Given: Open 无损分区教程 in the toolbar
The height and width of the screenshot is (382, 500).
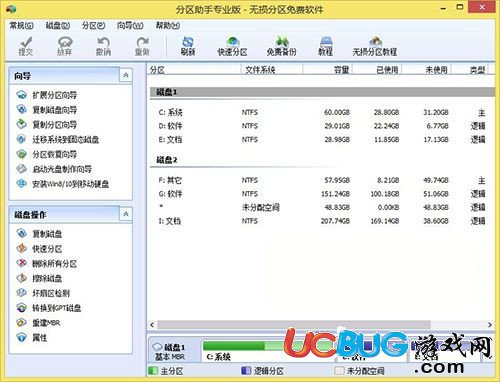Looking at the screenshot, I should point(375,46).
